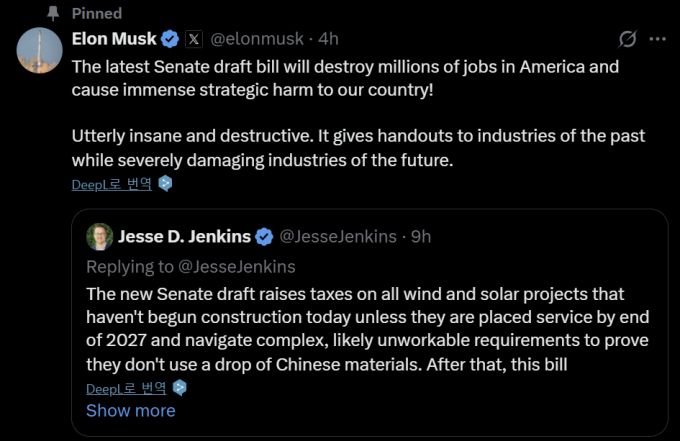Open the @JesseJenkins handle in quoted header
Viewport: 680px width, 441px height.
pyautogui.click(x=336, y=237)
